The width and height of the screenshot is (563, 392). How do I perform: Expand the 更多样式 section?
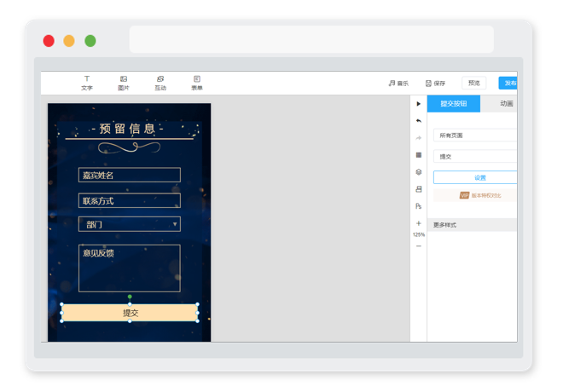[473, 225]
